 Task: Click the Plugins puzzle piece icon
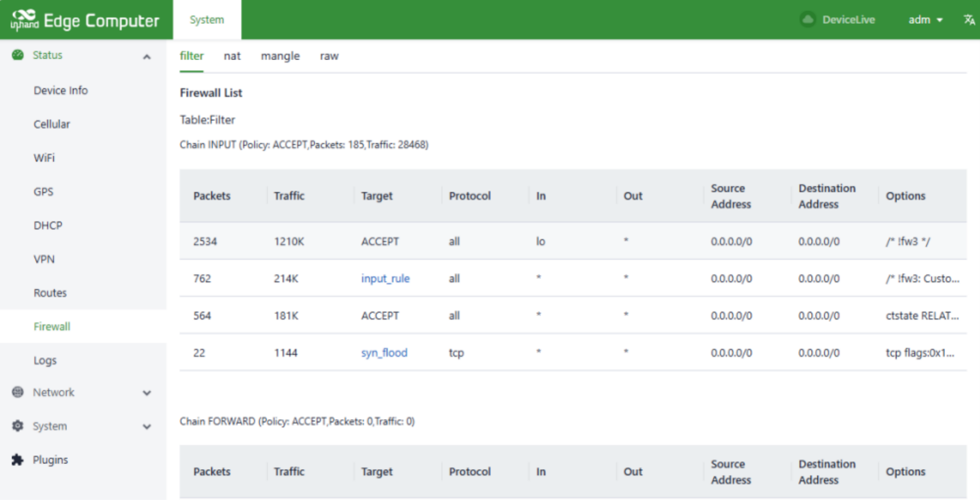coord(18,460)
